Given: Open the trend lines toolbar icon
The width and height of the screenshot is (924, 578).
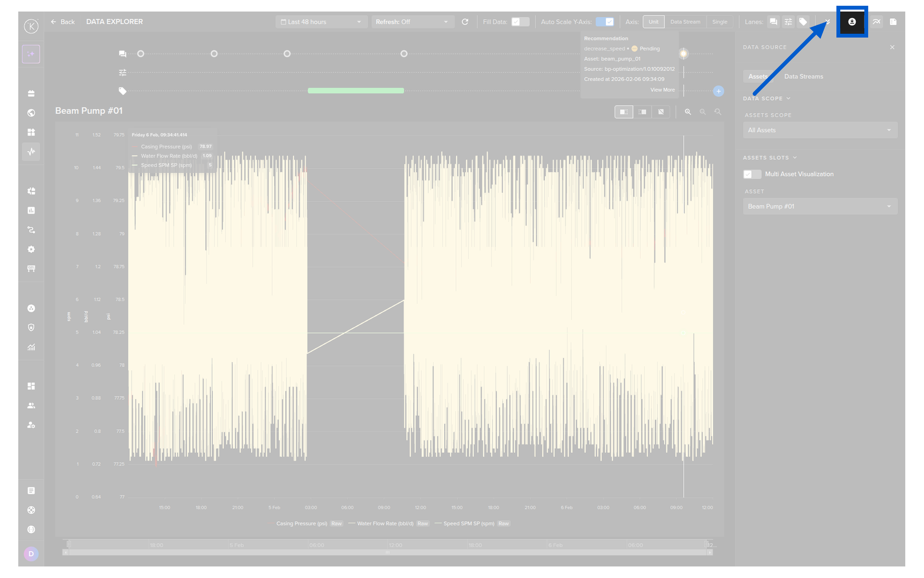Looking at the screenshot, I should [x=876, y=22].
